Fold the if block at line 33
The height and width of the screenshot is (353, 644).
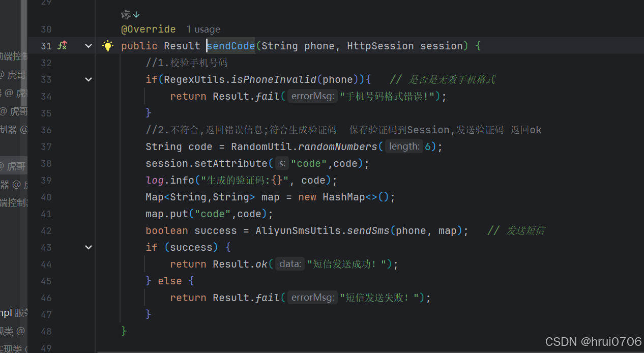point(89,79)
